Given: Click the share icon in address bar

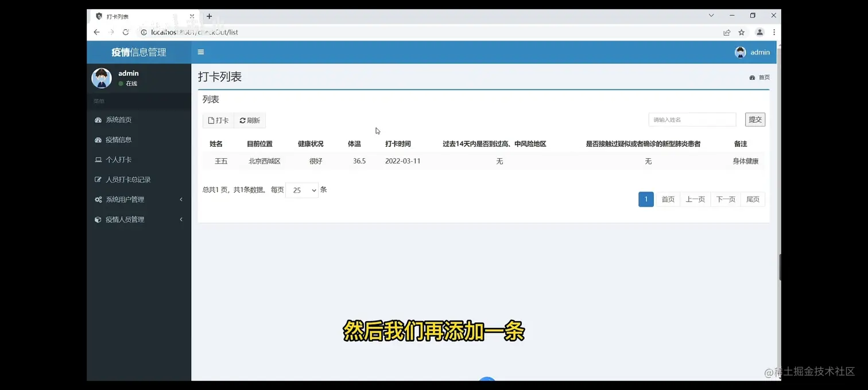Looking at the screenshot, I should click(727, 33).
